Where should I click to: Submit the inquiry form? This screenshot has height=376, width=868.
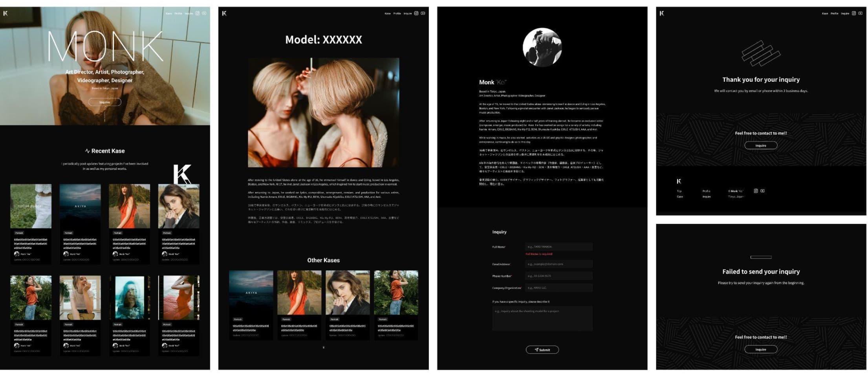[542, 350]
